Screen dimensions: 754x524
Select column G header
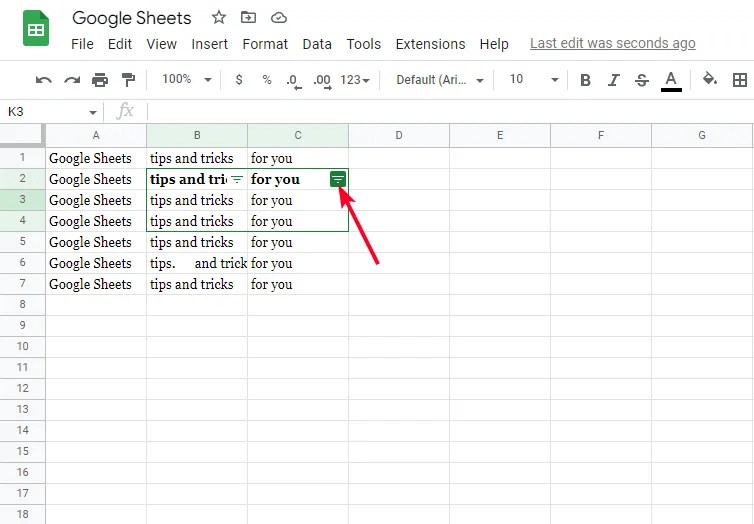click(702, 136)
